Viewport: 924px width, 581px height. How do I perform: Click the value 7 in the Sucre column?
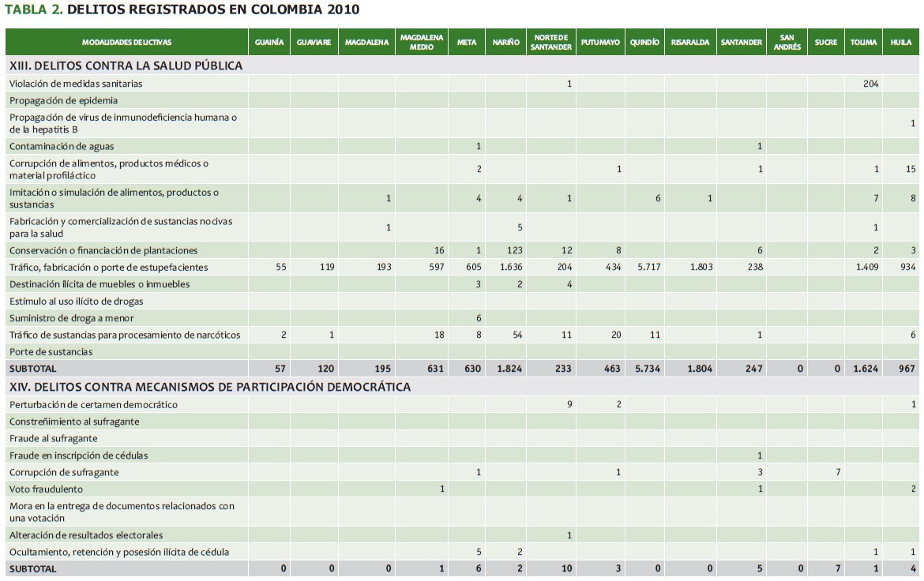pos(836,472)
